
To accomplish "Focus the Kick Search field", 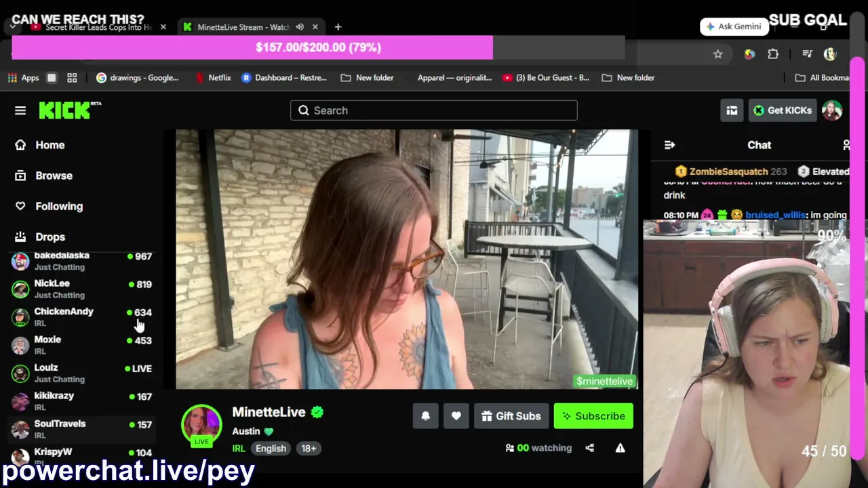I will (434, 110).
